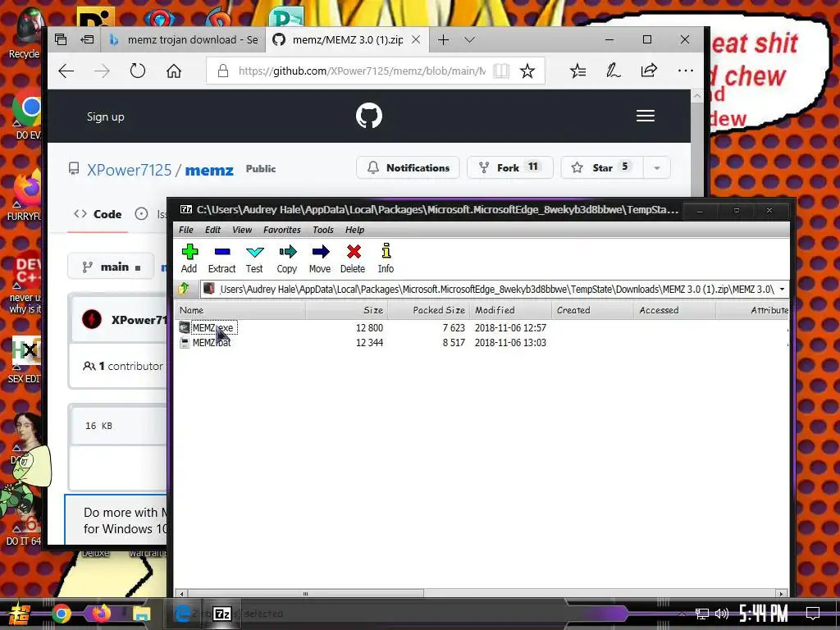Sort by the Packed Size column
This screenshot has height=630, width=840.
tap(428, 310)
